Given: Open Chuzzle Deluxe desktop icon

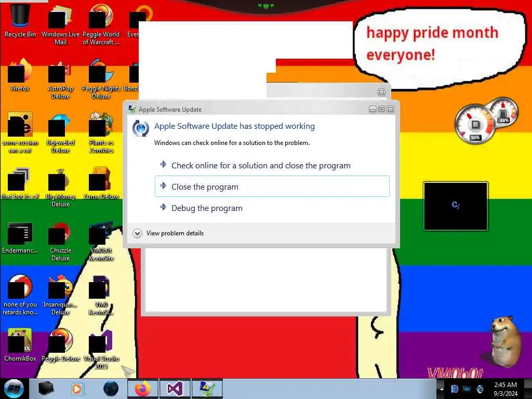Looking at the screenshot, I should (x=60, y=242).
